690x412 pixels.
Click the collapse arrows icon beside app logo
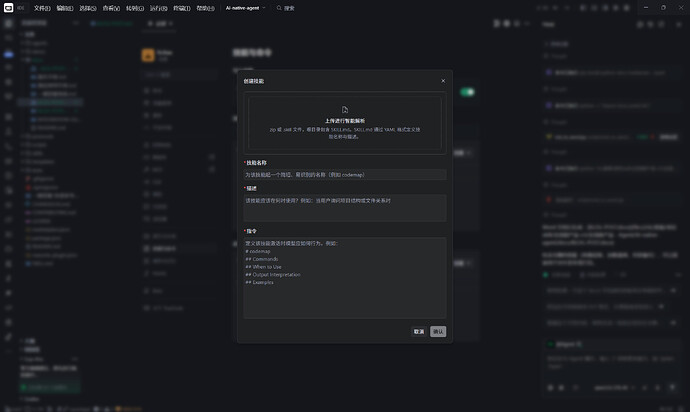coord(21,8)
